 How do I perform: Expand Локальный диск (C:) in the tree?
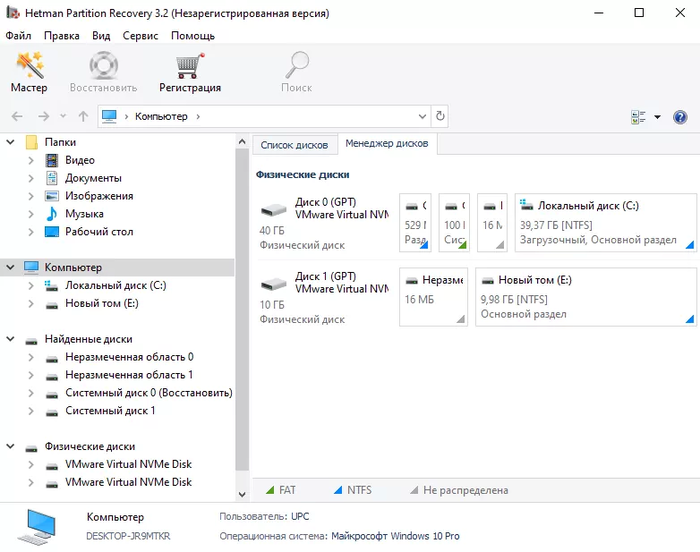point(30,286)
